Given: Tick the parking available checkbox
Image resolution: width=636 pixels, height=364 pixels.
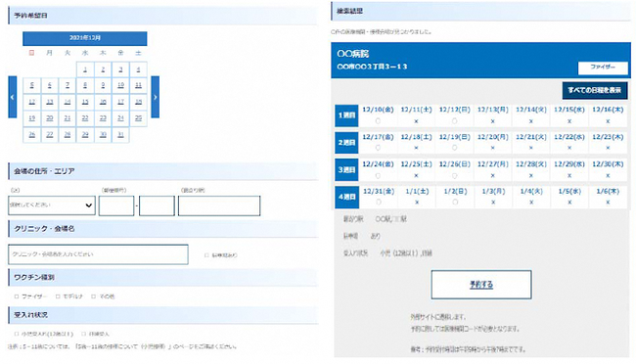Looking at the screenshot, I should [x=206, y=255].
